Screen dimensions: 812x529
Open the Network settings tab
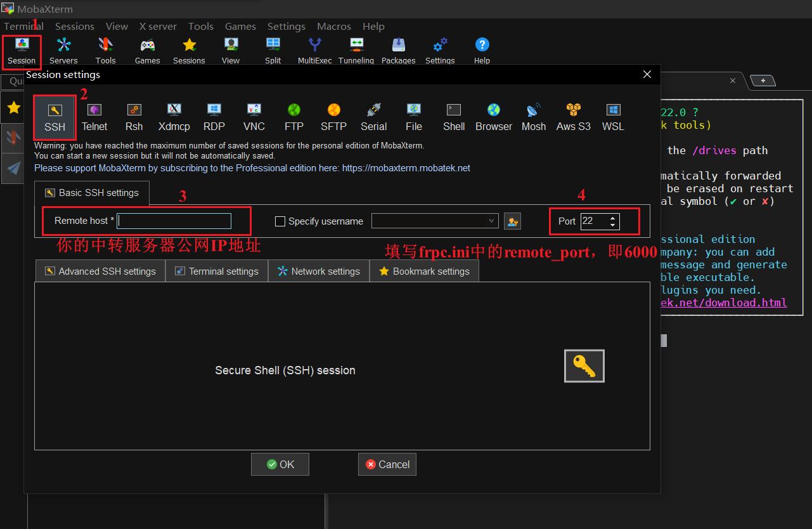tap(319, 271)
